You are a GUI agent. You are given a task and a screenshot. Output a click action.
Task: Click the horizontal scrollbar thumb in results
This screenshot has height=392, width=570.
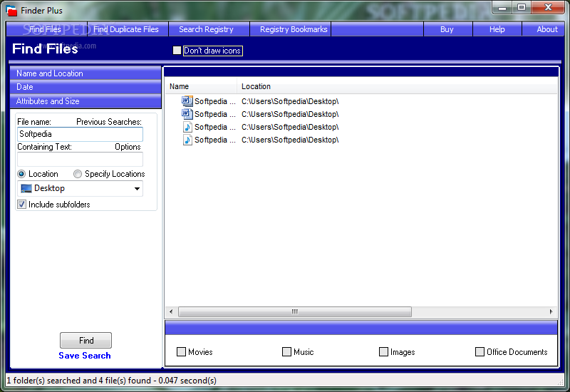click(295, 311)
